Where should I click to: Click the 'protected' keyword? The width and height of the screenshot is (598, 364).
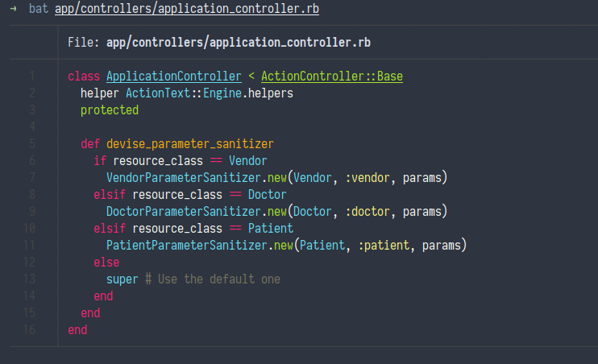point(110,110)
